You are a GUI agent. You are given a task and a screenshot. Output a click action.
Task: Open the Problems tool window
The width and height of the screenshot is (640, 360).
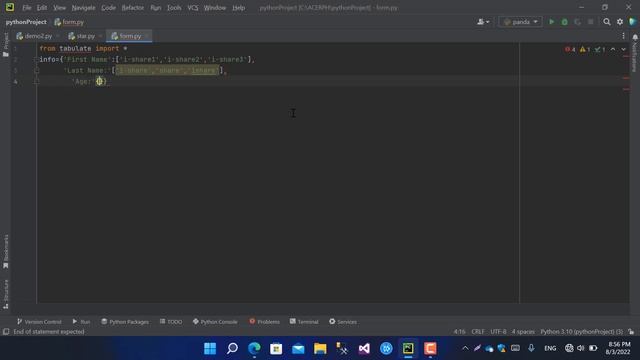(x=264, y=322)
